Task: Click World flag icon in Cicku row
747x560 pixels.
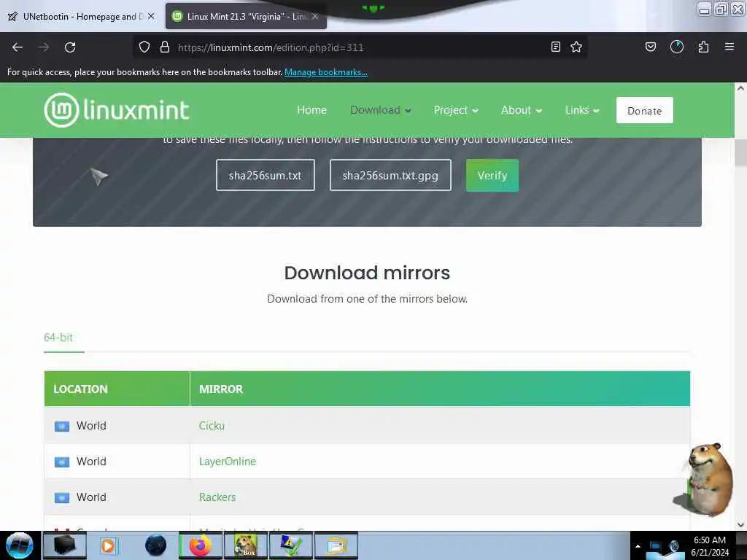Action: click(62, 426)
